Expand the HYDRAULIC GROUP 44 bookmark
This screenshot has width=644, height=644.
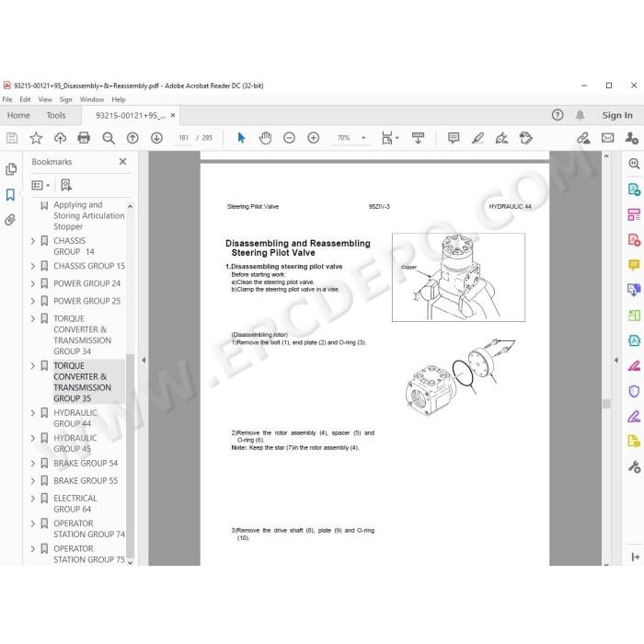[x=33, y=413]
